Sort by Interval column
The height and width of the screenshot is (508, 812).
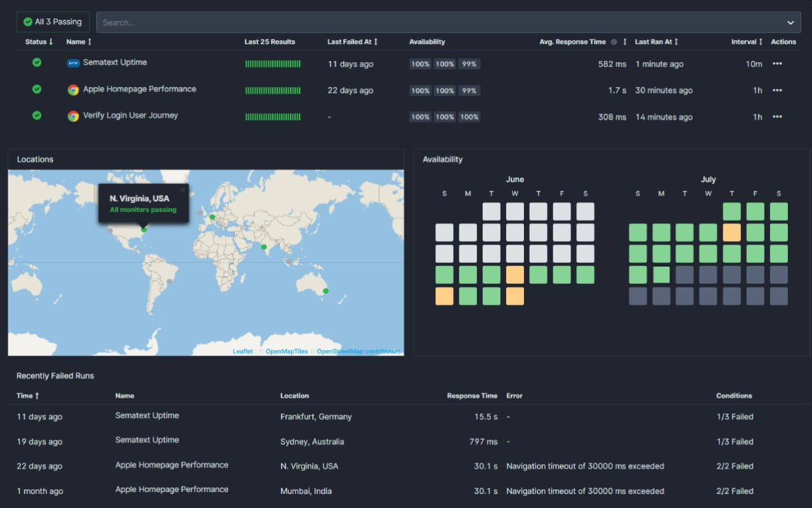coord(747,42)
